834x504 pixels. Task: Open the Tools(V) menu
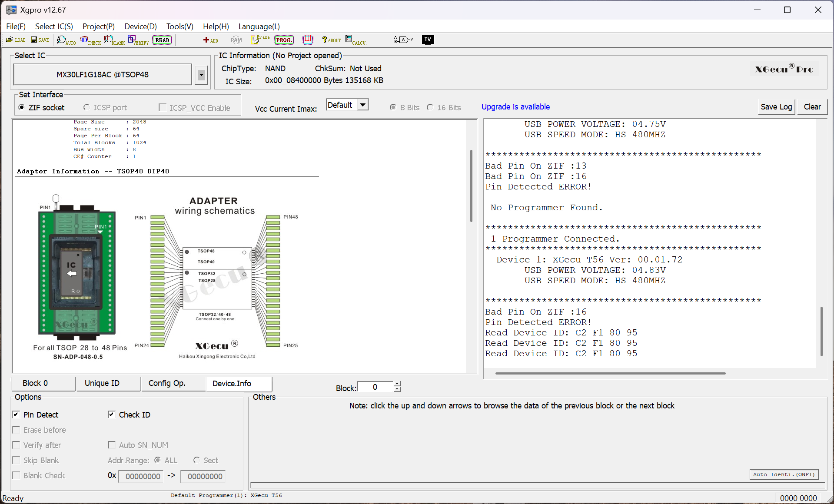179,27
